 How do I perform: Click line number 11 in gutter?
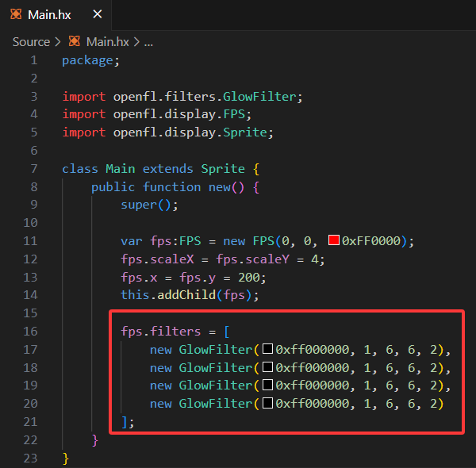(x=30, y=241)
